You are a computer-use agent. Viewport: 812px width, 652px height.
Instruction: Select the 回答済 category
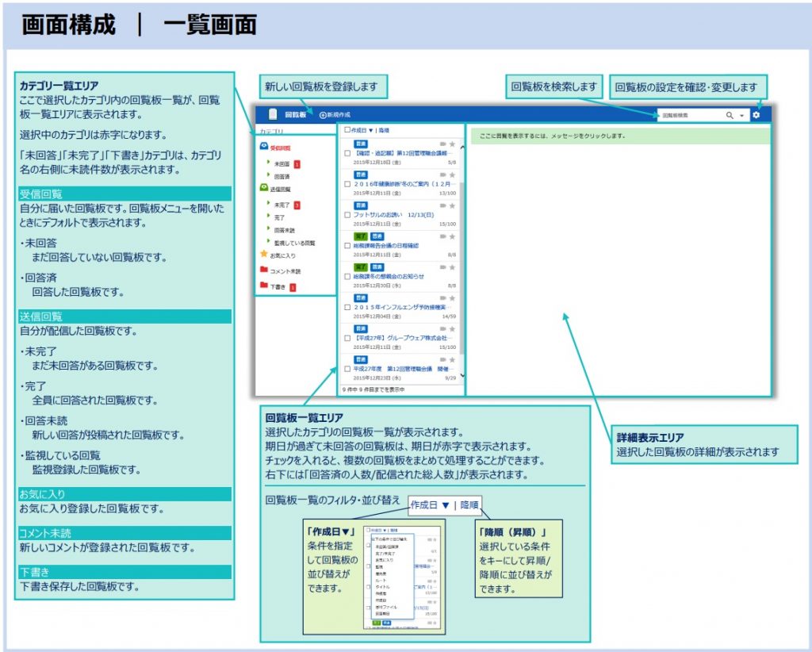click(x=282, y=177)
